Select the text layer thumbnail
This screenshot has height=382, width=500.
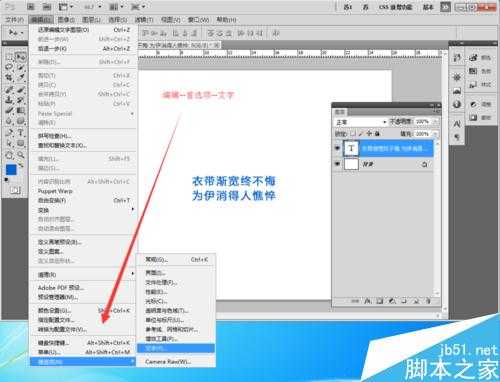click(x=351, y=148)
